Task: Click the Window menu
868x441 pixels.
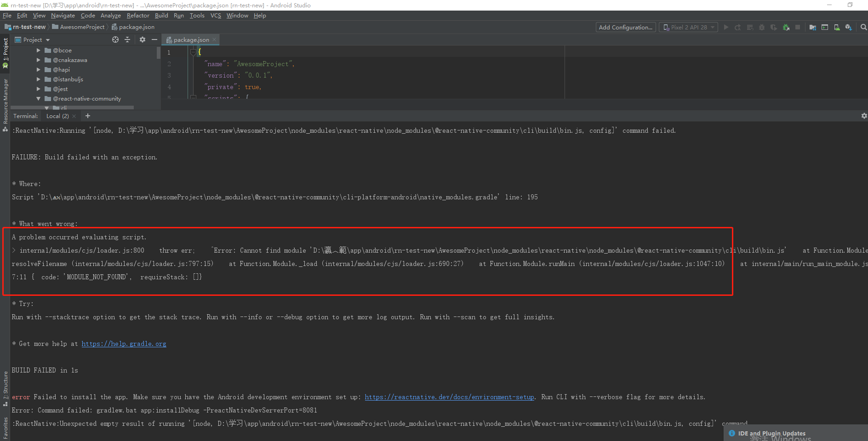Action: 237,16
